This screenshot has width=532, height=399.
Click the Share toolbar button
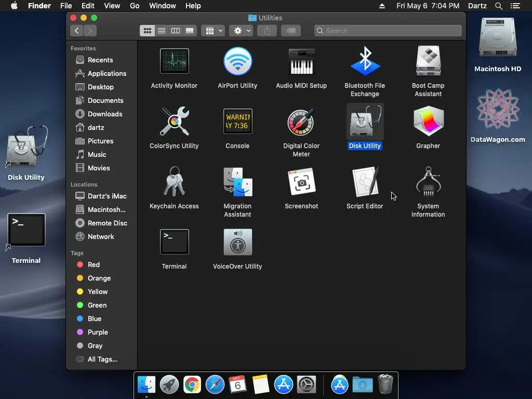pyautogui.click(x=268, y=31)
